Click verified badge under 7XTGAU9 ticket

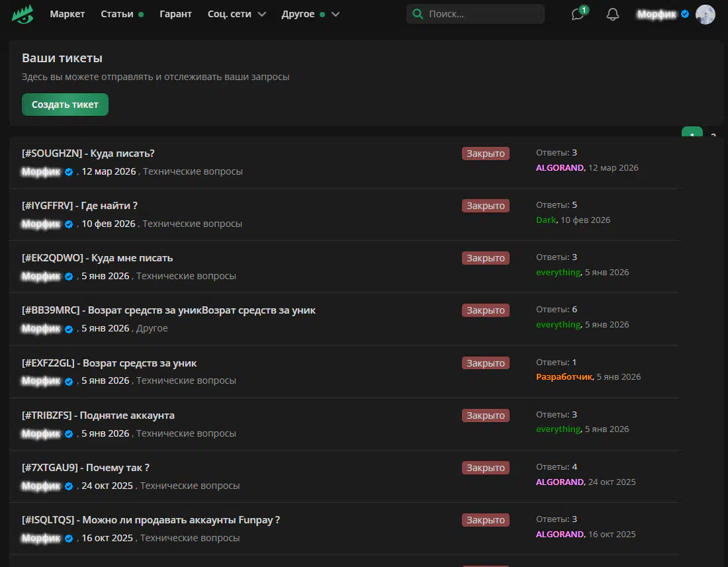[68, 486]
